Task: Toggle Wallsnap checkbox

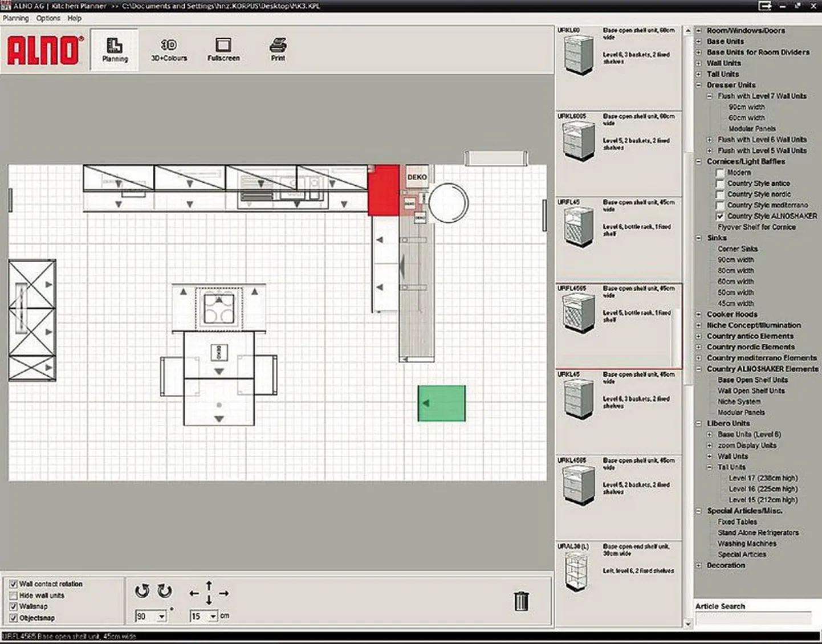Action: 14,606
